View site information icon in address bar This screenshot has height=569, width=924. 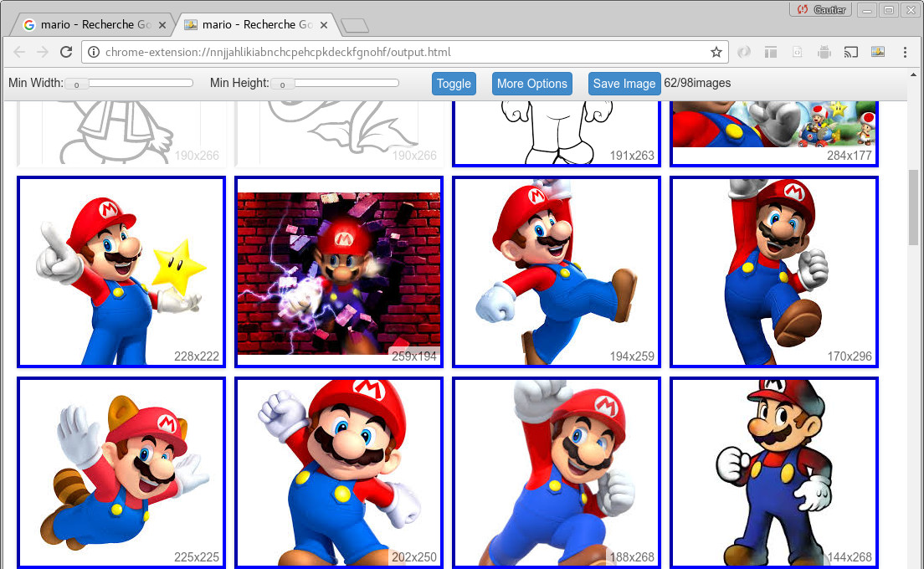pos(93,52)
